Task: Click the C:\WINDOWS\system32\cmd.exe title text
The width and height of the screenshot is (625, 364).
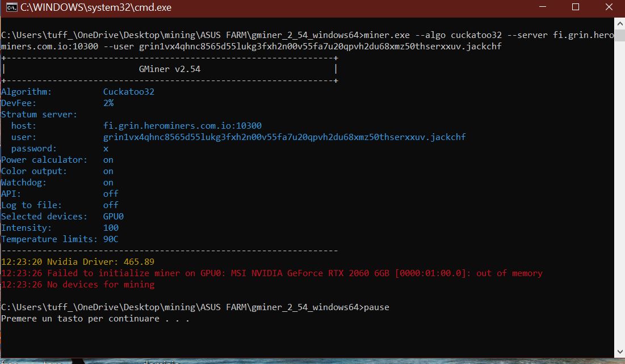Action: pos(95,8)
